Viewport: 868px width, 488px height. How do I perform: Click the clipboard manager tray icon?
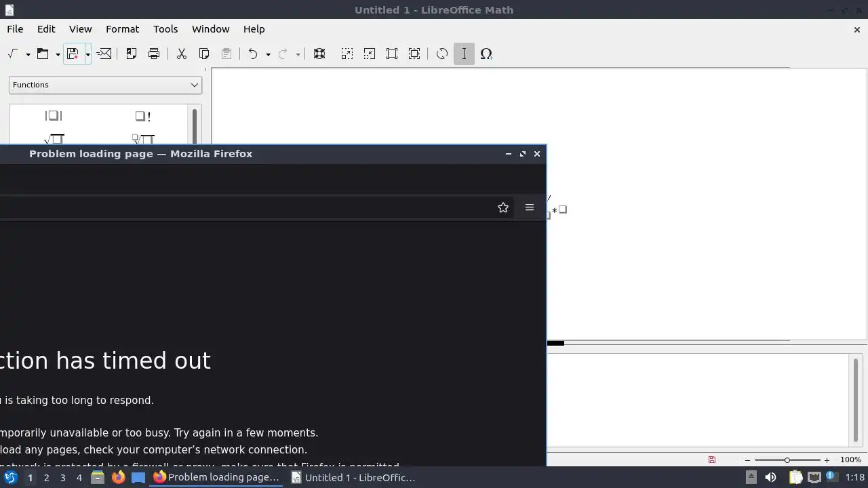pos(795,478)
